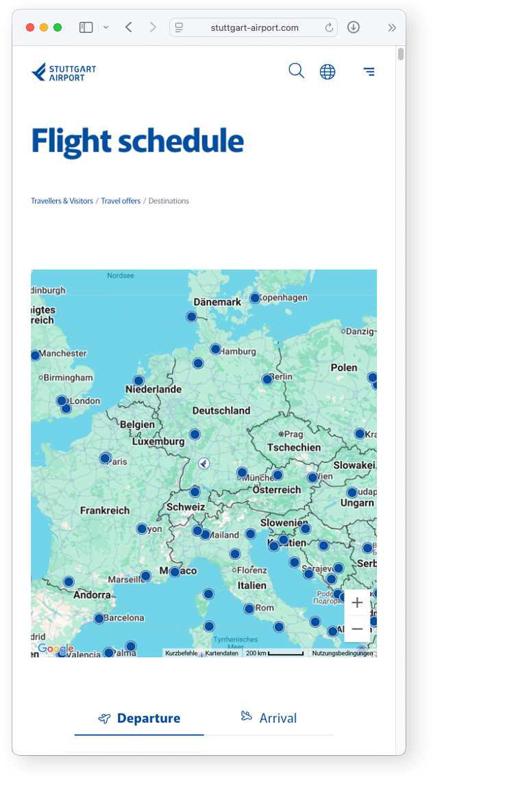The height and width of the screenshot is (812, 505).
Task: Zoom in the map with plus button
Action: pyautogui.click(x=357, y=602)
